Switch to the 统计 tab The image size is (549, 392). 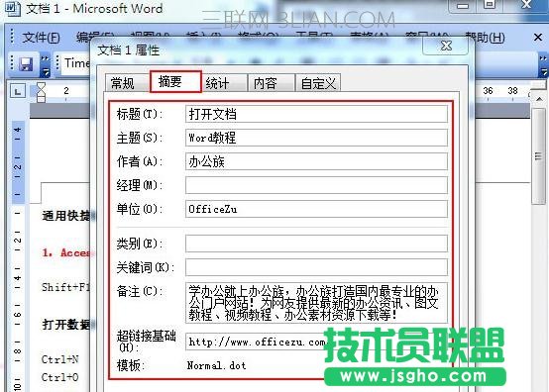[x=224, y=83]
